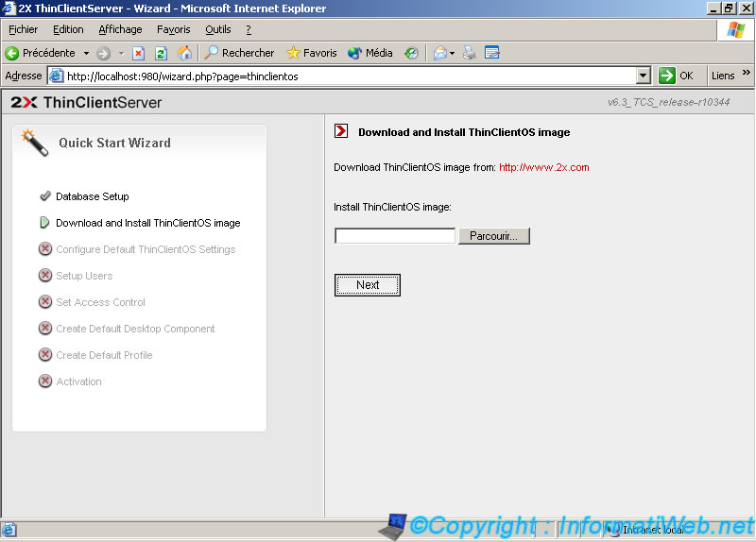Viewport: 756px width, 542px height.
Task: Click the 2X ThinClientServer logo
Action: pos(86,102)
